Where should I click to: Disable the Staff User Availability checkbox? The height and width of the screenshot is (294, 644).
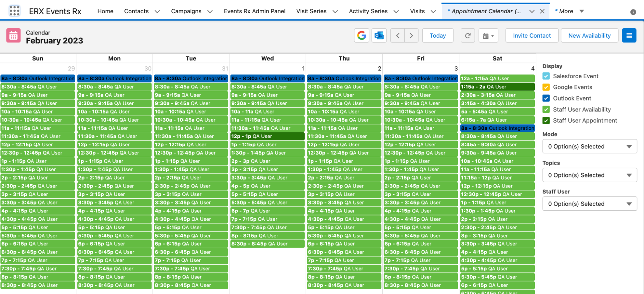(x=546, y=109)
